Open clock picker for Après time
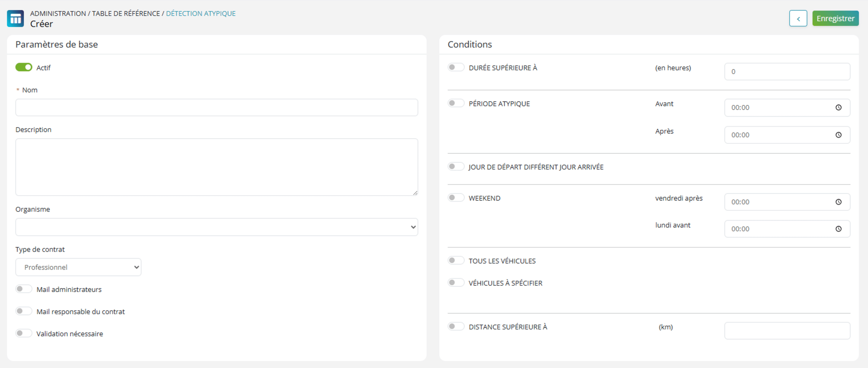The height and width of the screenshot is (368, 868). click(x=838, y=135)
